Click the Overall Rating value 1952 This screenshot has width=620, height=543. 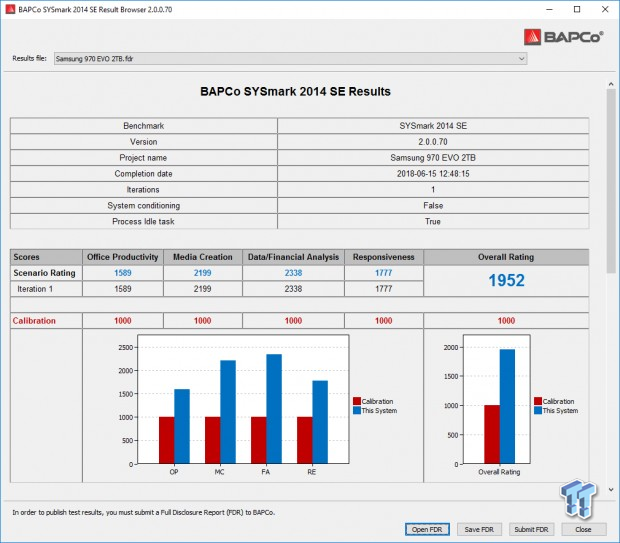point(506,281)
